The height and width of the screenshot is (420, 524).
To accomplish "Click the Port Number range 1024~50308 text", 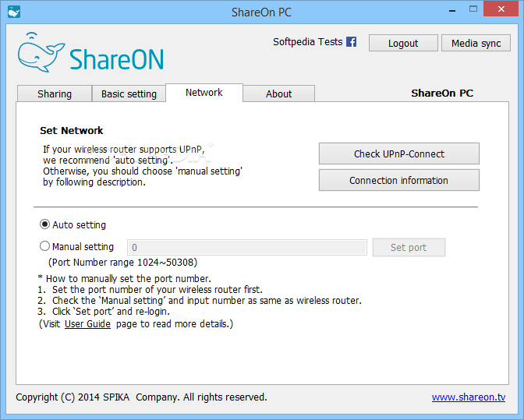I will click(123, 263).
